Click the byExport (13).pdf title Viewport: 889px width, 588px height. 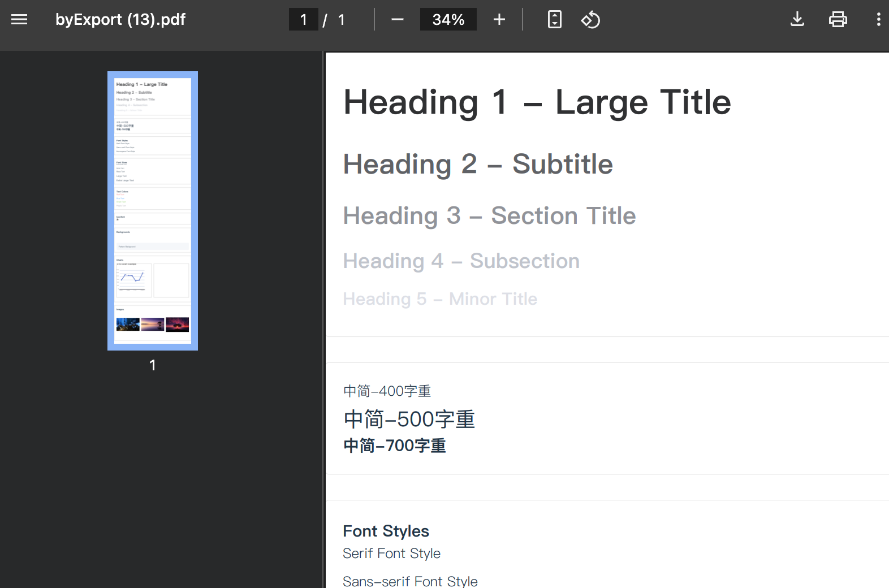pos(120,20)
